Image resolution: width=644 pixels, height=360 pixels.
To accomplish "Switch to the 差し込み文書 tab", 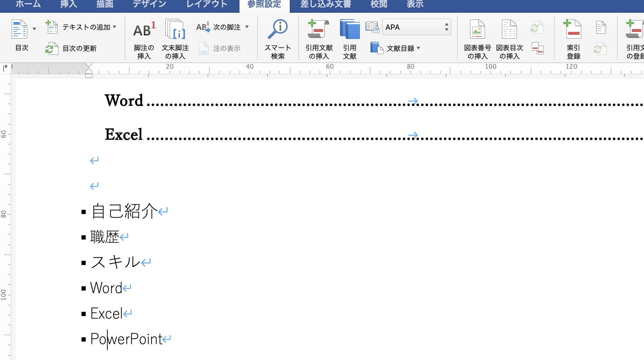I will click(326, 4).
